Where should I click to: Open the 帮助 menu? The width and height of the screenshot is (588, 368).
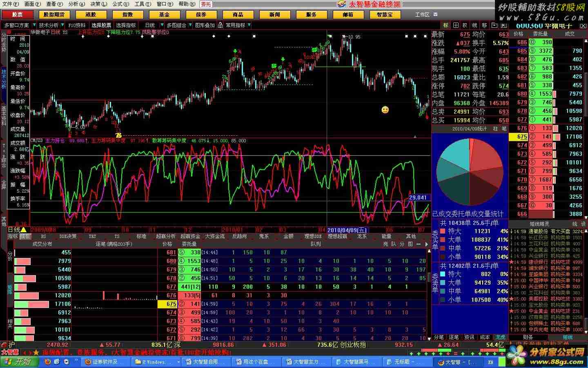point(187,4)
